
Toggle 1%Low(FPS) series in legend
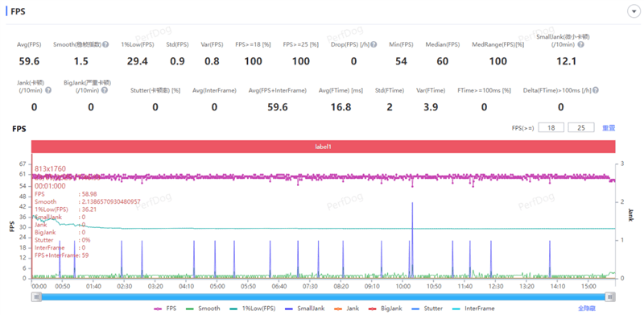252,308
